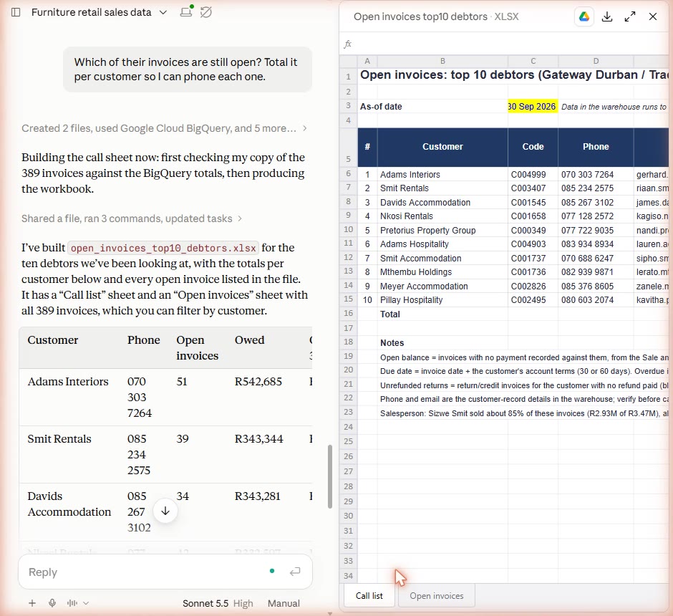Click 'R343,281' owed value in chat table
The height and width of the screenshot is (616, 673).
[257, 496]
